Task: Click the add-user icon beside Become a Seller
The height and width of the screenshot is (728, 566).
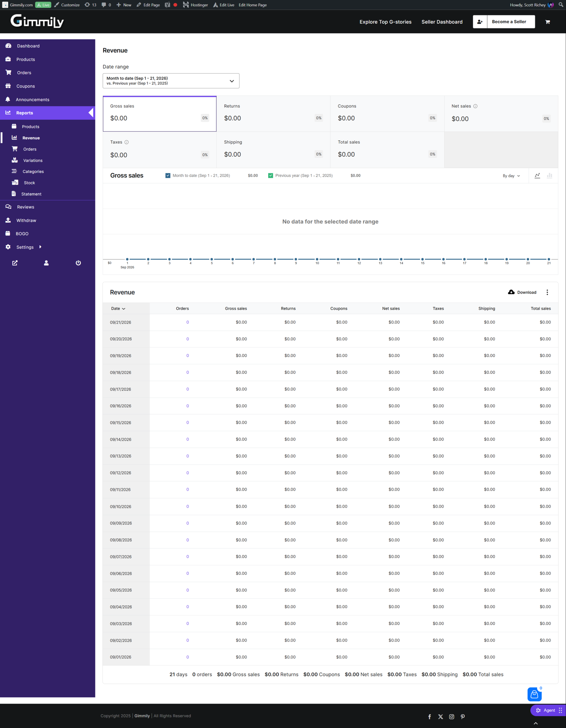Action: (x=480, y=22)
